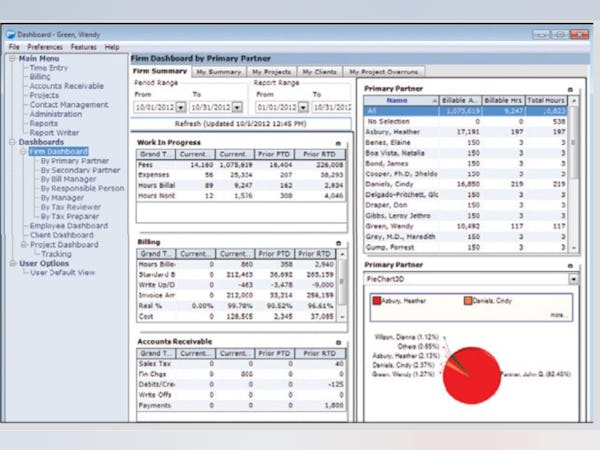Select By Responsible Person dashboard view
Screen dimensions: 600x450
tap(82, 188)
